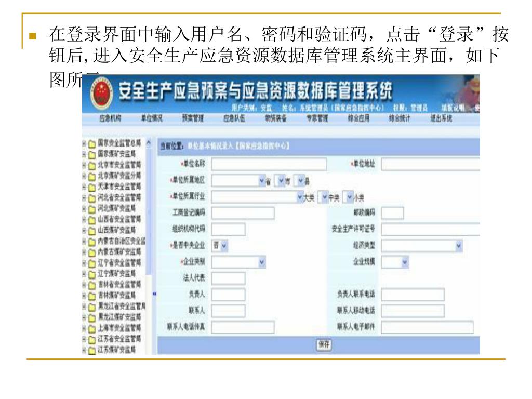
Task: Click the folder icon of 内蒙古煤矿安监局
Action: 91,253
